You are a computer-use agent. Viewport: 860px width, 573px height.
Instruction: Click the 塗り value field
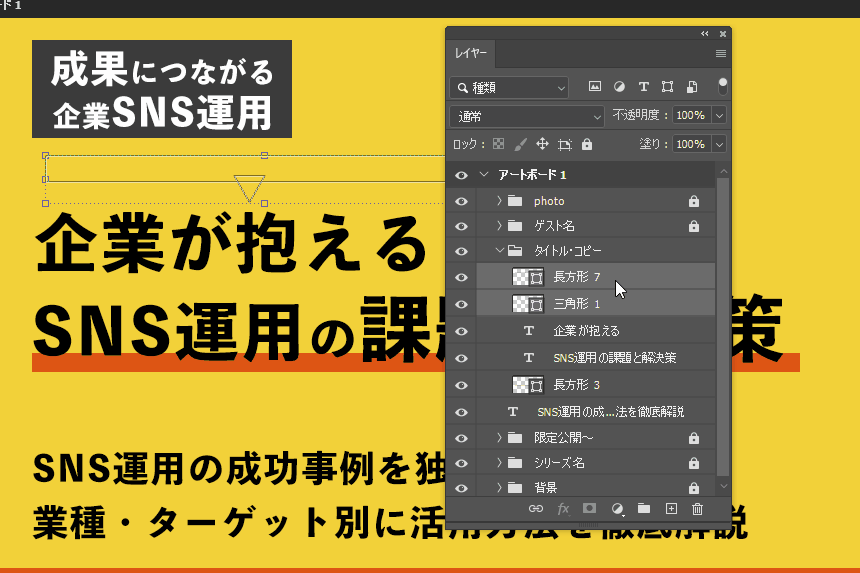[691, 144]
